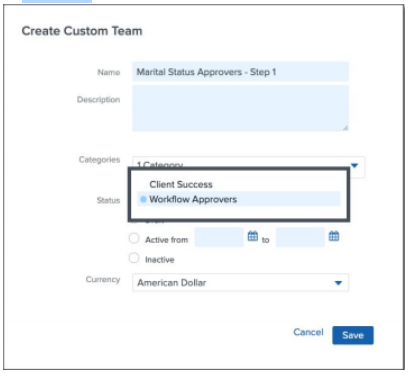
Task: Click inside the Description text area
Action: point(240,108)
